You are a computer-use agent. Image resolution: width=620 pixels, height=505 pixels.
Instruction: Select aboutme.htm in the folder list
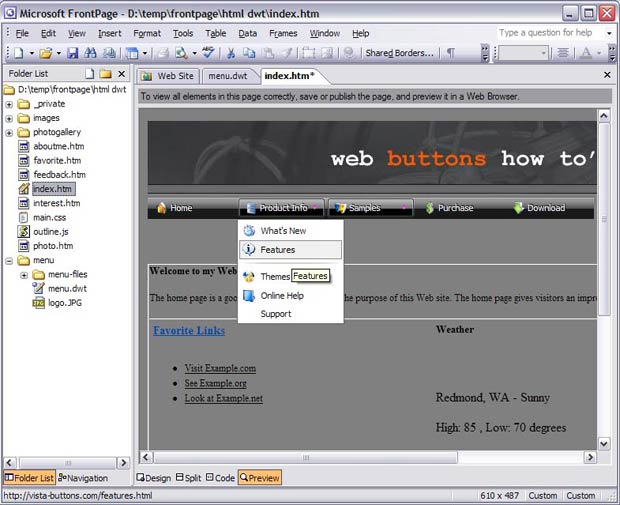point(59,146)
